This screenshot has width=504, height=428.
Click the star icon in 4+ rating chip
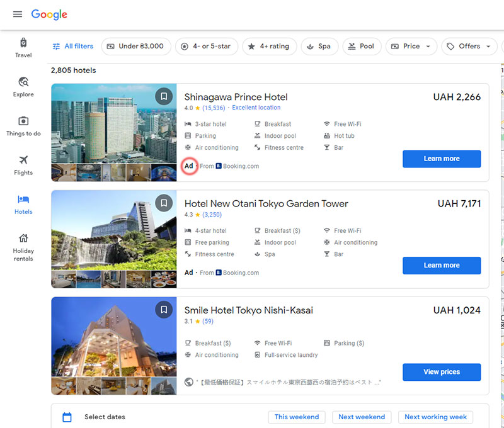[x=251, y=47]
